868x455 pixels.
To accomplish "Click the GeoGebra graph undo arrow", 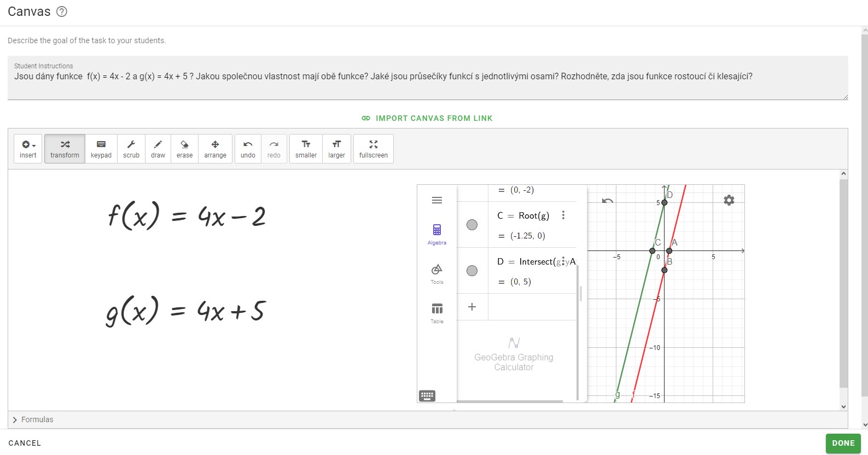I will point(608,201).
